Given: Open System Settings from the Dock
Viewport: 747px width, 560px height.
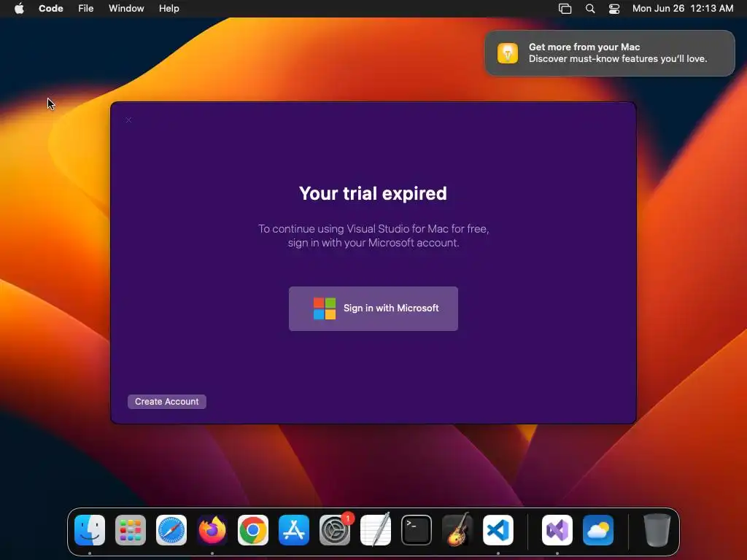Looking at the screenshot, I should (x=335, y=530).
